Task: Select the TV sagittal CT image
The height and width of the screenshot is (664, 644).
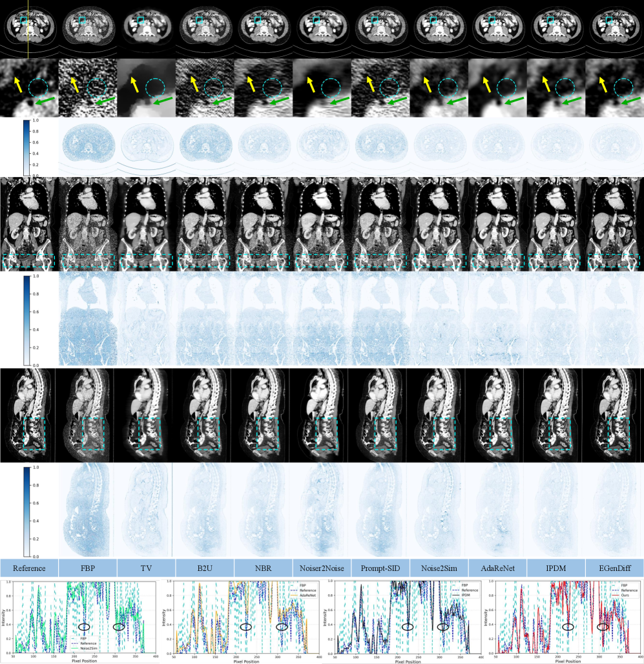Action: [143, 415]
